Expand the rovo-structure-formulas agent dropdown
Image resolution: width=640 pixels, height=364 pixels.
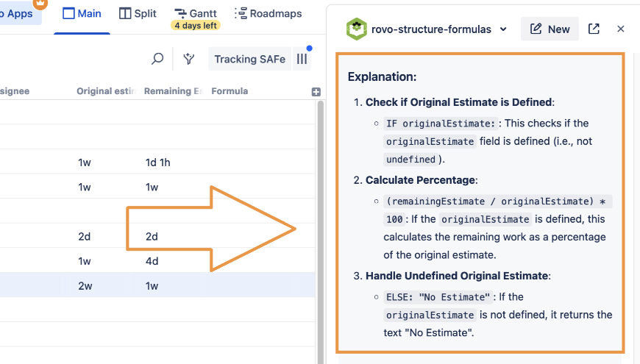(503, 29)
